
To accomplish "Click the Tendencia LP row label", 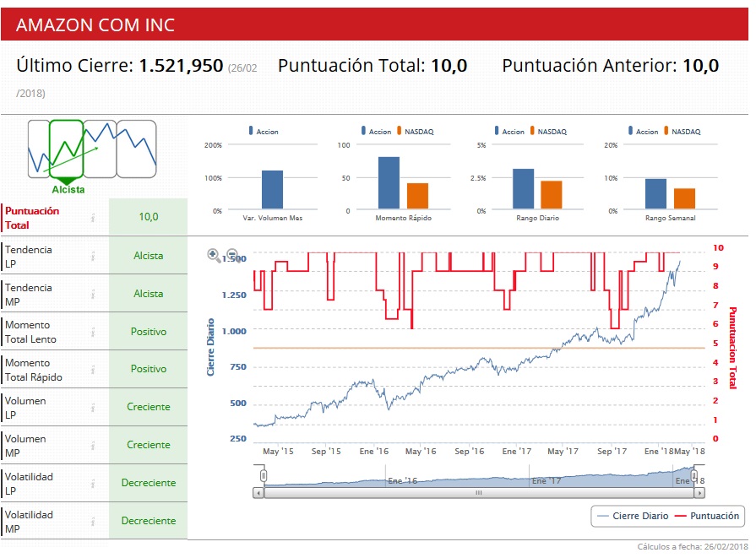I will click(29, 257).
